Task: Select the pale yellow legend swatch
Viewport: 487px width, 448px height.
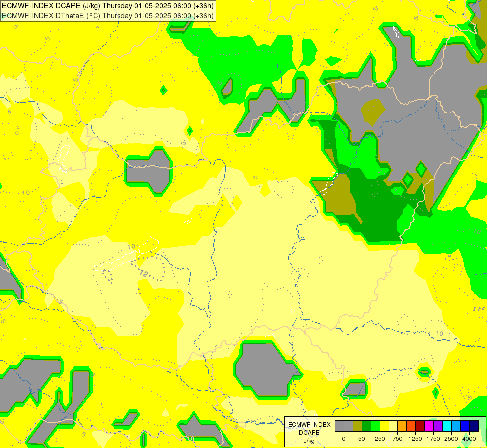Action: 393,426
